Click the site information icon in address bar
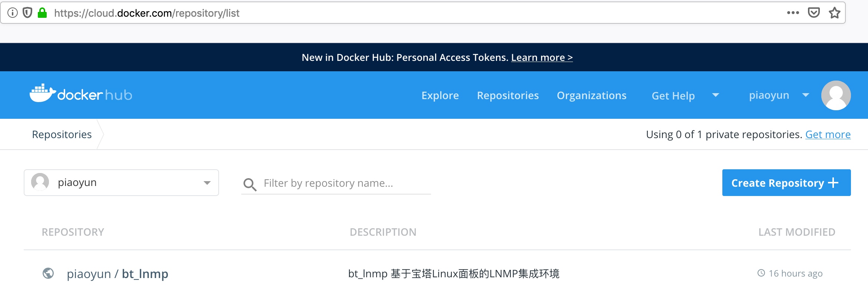This screenshot has width=868, height=294. tap(13, 13)
